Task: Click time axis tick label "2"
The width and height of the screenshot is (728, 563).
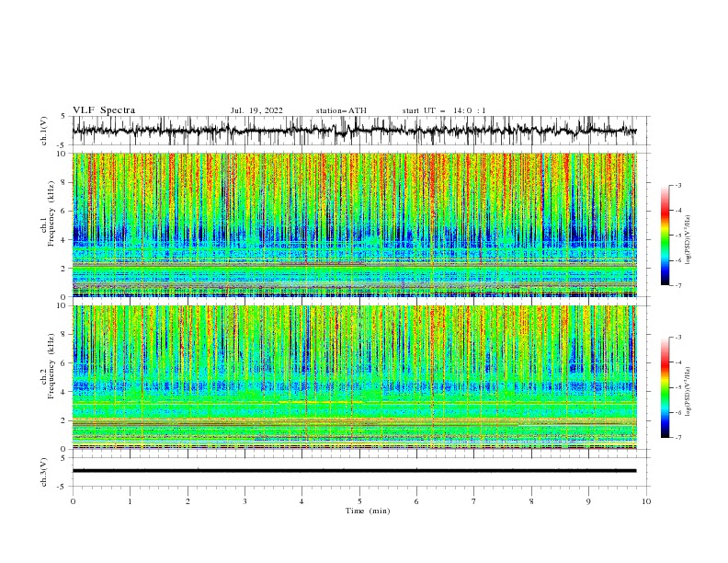Action: click(x=188, y=501)
